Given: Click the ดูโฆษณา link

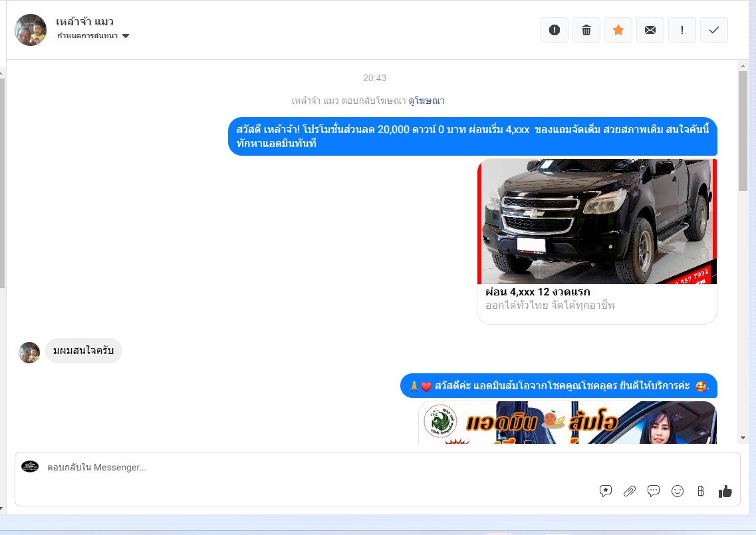Looking at the screenshot, I should click(427, 101).
